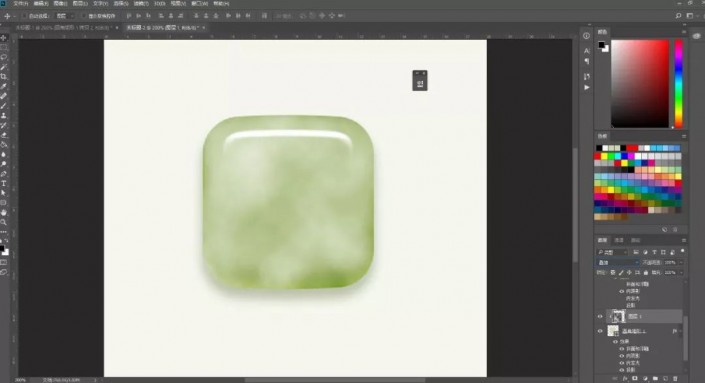
Task: Toggle Show Transform Controls checkbox
Action: [84, 16]
